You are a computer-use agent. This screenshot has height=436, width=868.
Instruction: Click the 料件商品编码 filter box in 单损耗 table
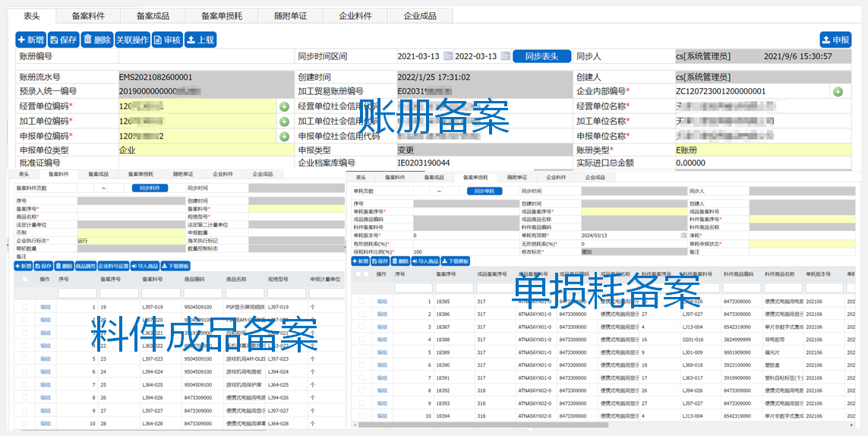(x=741, y=288)
